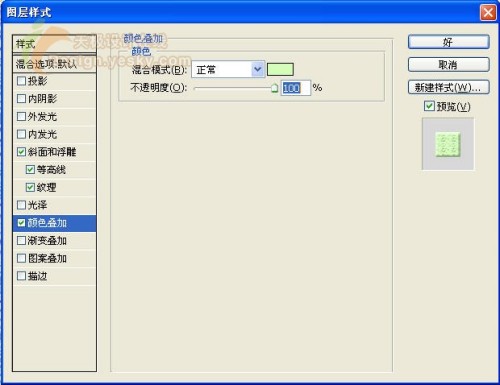The height and width of the screenshot is (385, 500).
Task: Select the 斜面和浮雕 label entry
Action: 52,152
